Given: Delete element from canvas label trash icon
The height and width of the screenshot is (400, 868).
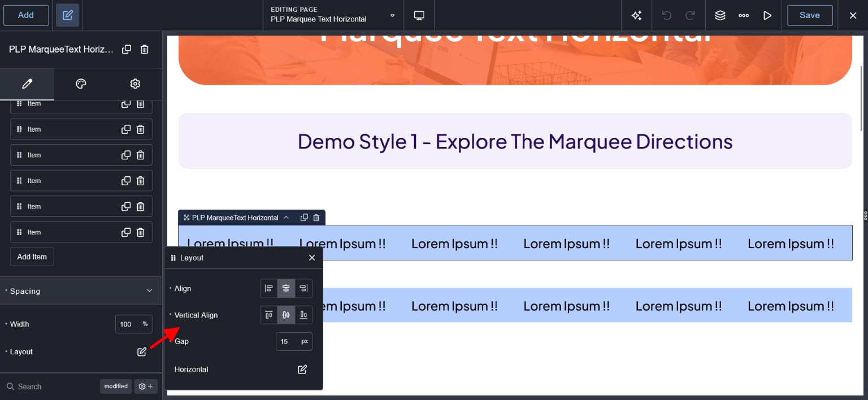Looking at the screenshot, I should 316,218.
